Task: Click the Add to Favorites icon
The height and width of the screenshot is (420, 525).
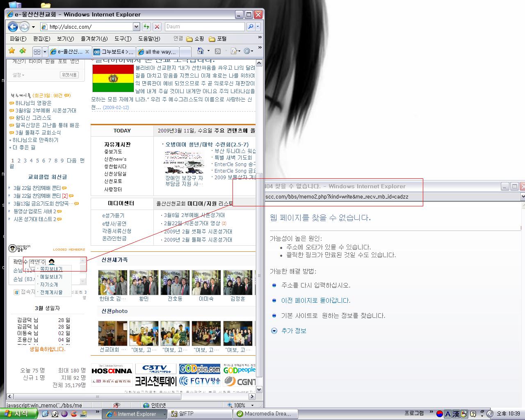Action: [23, 51]
